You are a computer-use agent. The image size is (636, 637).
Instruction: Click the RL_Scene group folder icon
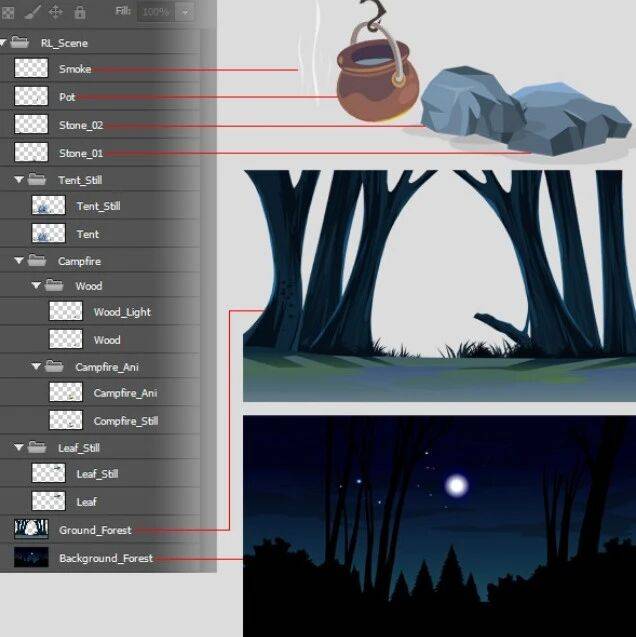20,43
